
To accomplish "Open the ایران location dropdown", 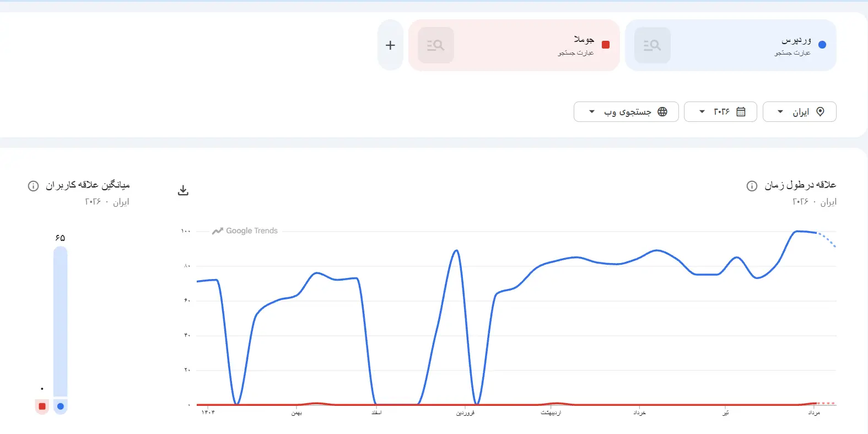I will (800, 112).
